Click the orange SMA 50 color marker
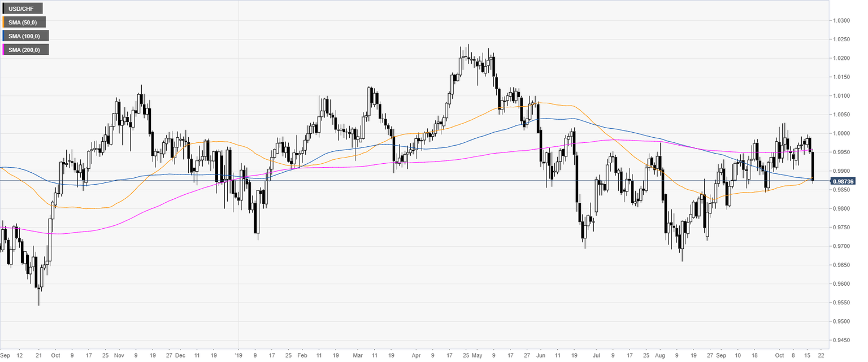Image resolution: width=868 pixels, height=362 pixels. pyautogui.click(x=3, y=22)
